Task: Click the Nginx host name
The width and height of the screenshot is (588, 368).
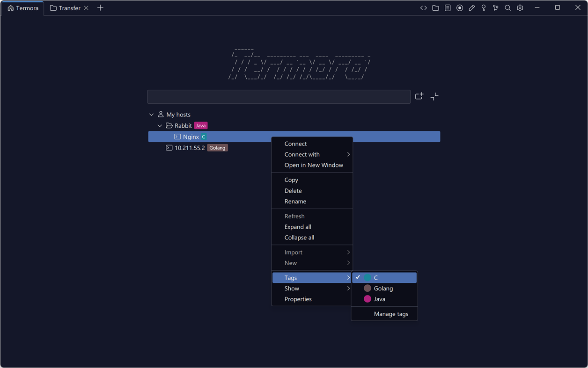Action: [x=191, y=137]
